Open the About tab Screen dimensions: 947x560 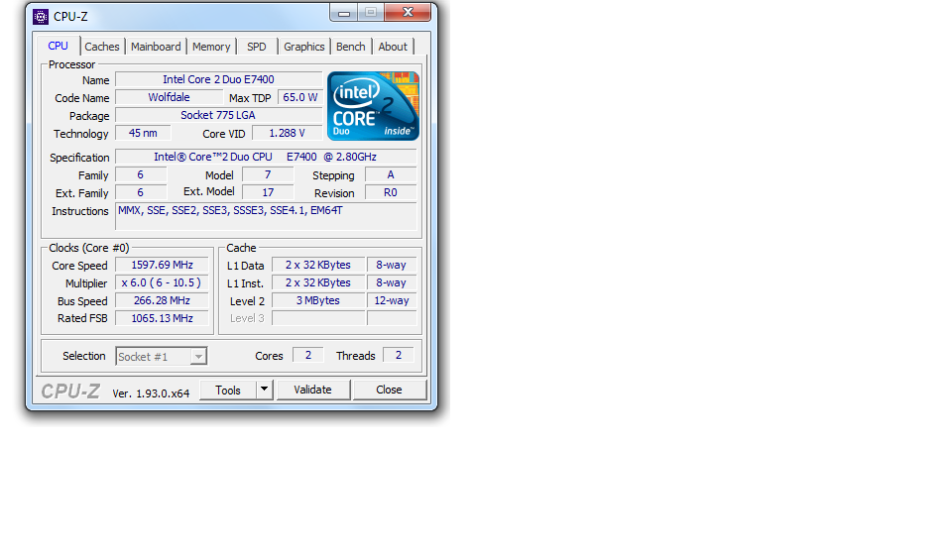point(393,47)
